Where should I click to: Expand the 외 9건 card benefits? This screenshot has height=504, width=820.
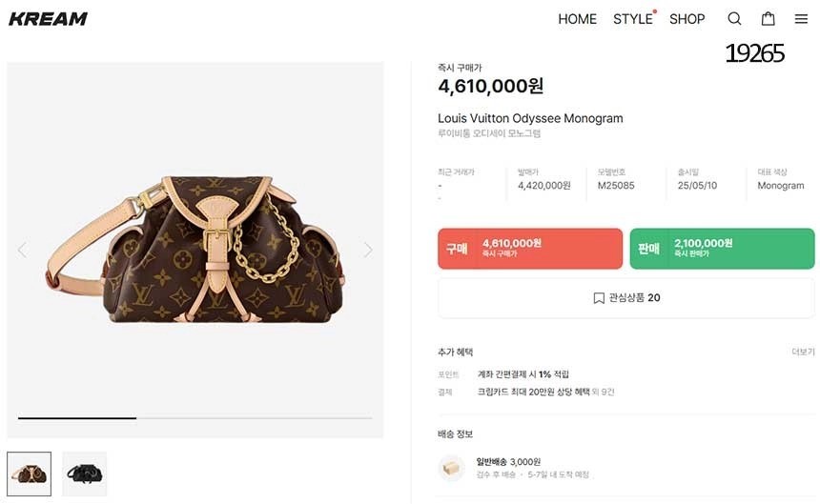[x=602, y=392]
